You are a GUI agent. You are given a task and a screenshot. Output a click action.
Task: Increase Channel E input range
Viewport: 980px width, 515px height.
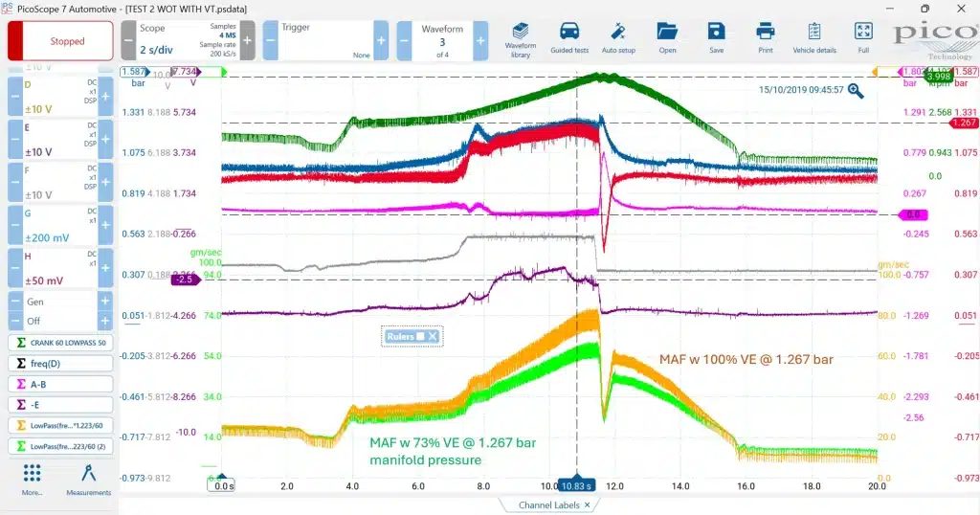point(105,140)
